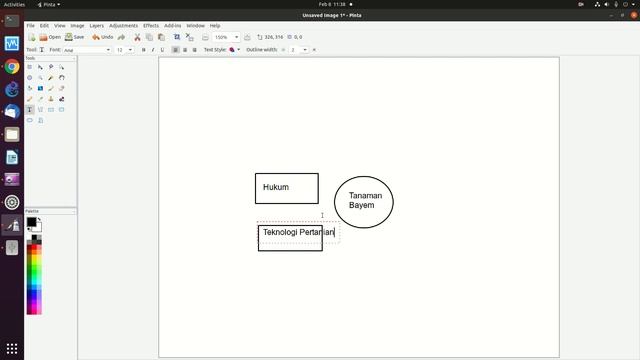The height and width of the screenshot is (360, 640).
Task: Open the Image menu
Action: click(x=77, y=26)
